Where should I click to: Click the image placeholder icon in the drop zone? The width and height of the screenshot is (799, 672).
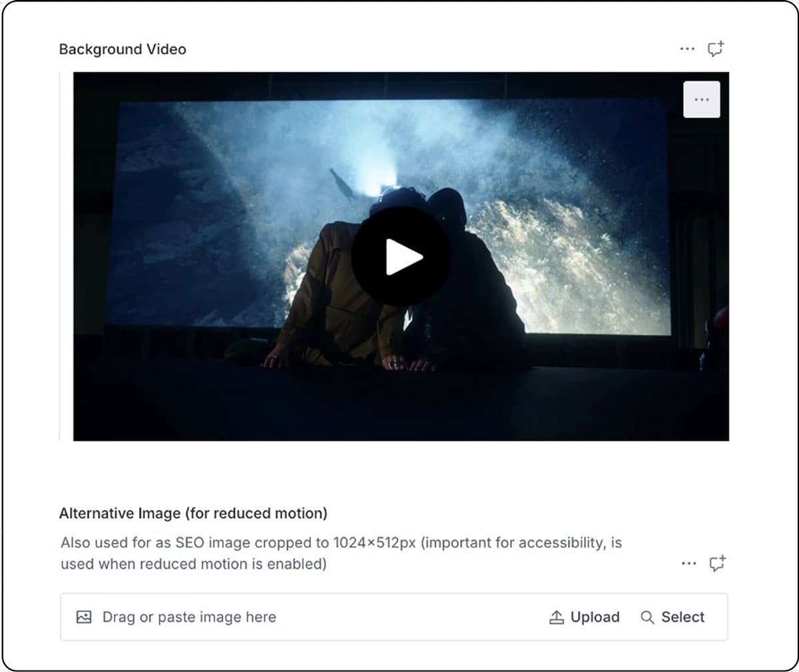(x=84, y=617)
